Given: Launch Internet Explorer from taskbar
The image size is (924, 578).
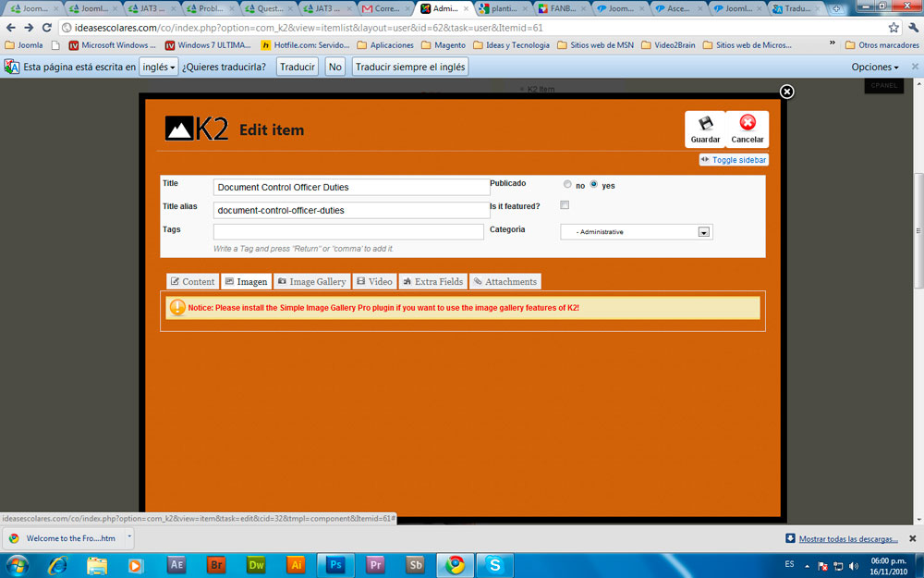Looking at the screenshot, I should click(x=57, y=565).
